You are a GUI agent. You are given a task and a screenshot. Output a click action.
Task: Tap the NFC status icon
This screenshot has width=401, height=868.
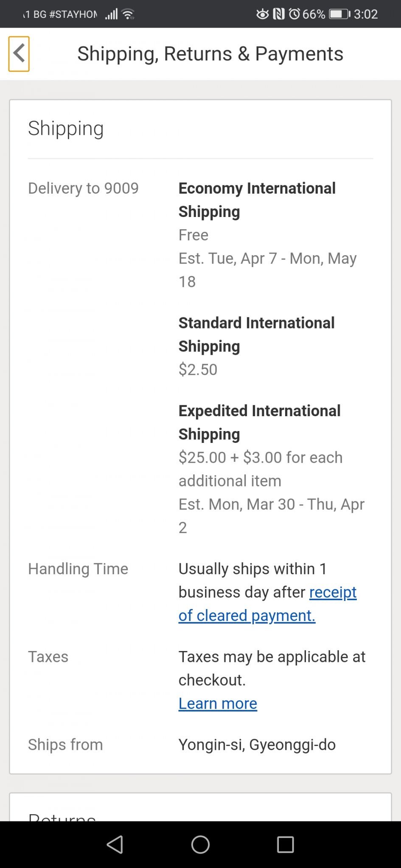[278, 14]
